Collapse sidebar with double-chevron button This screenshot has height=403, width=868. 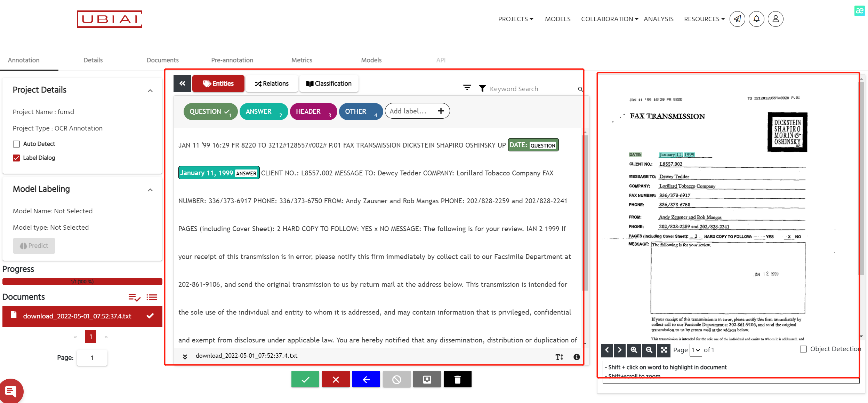[182, 84]
